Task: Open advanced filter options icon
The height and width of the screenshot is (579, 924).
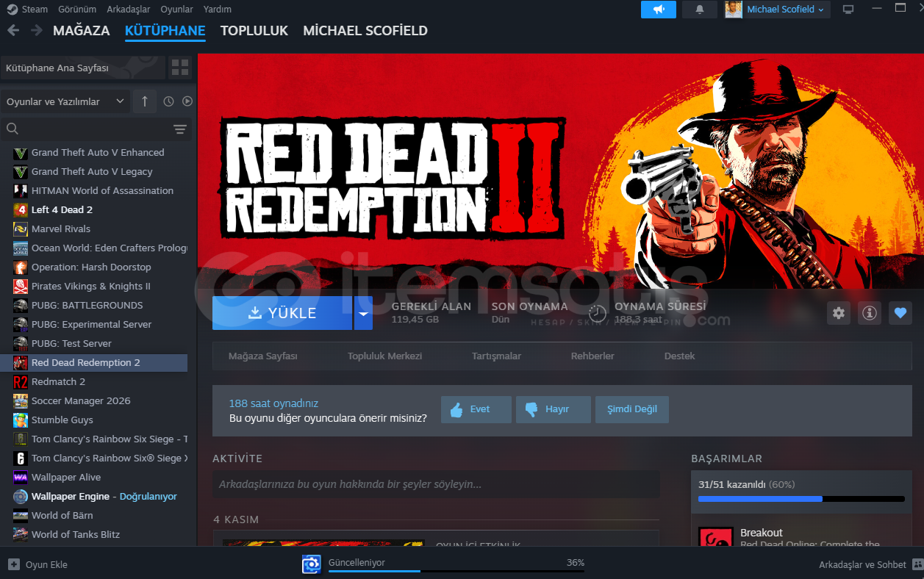Action: [x=179, y=129]
